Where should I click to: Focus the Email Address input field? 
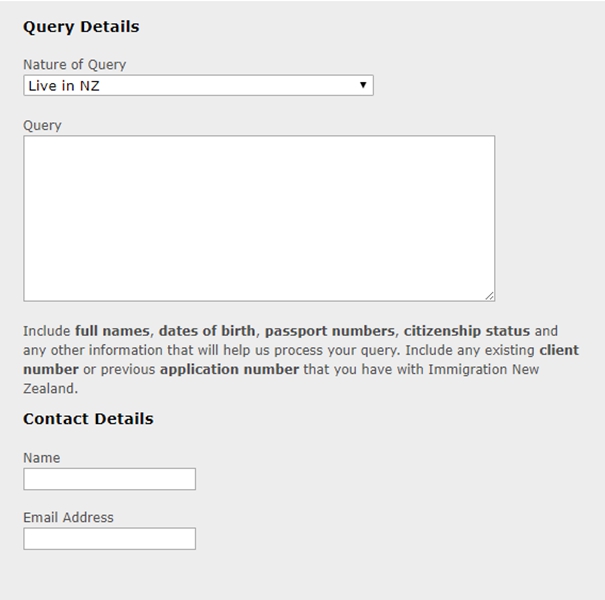tap(109, 539)
